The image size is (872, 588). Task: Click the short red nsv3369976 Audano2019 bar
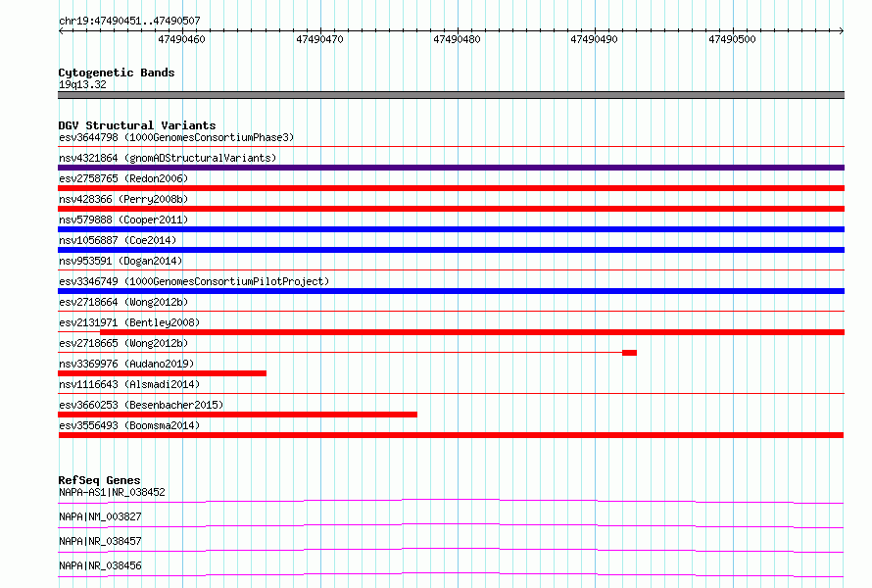(163, 373)
